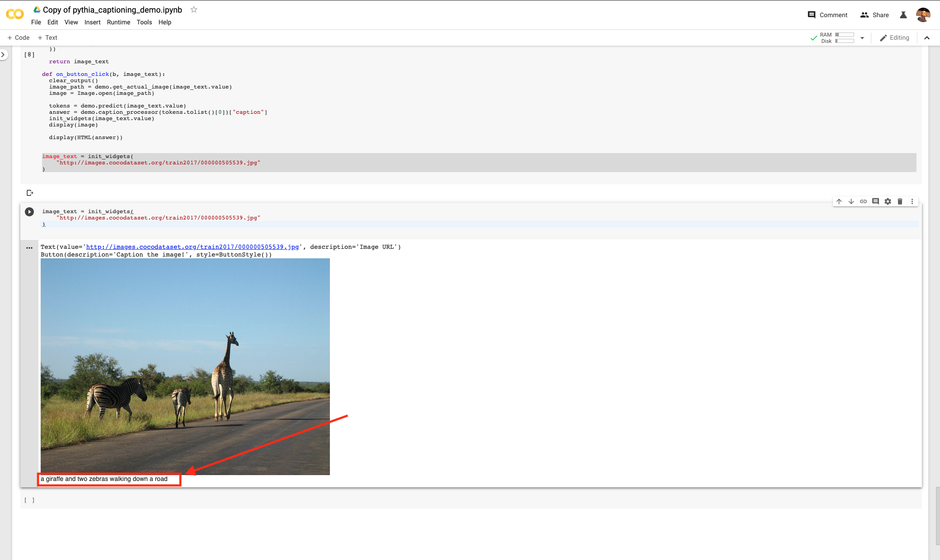The image size is (940, 560).
Task: Open cell settings gear icon
Action: tap(888, 201)
